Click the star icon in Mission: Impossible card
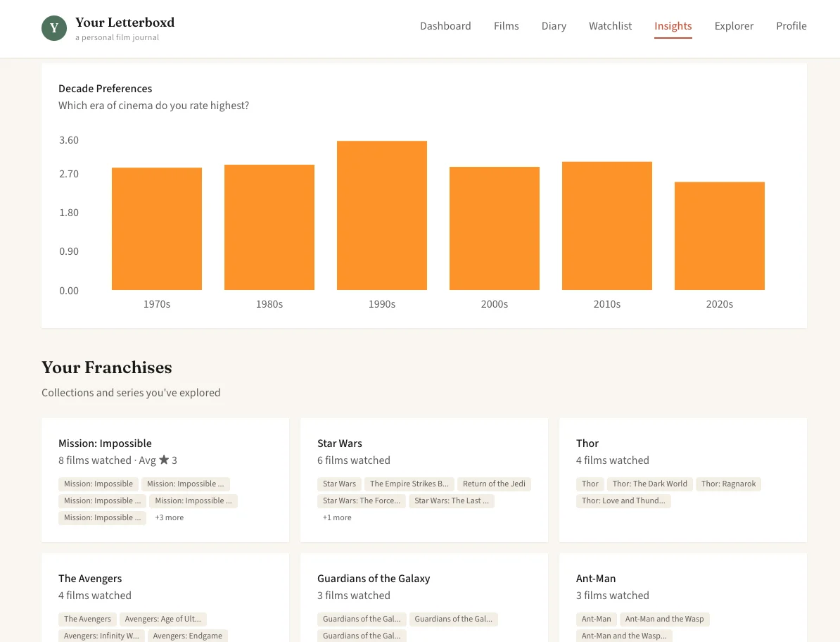Screen dimensions: 840x642 (164, 460)
